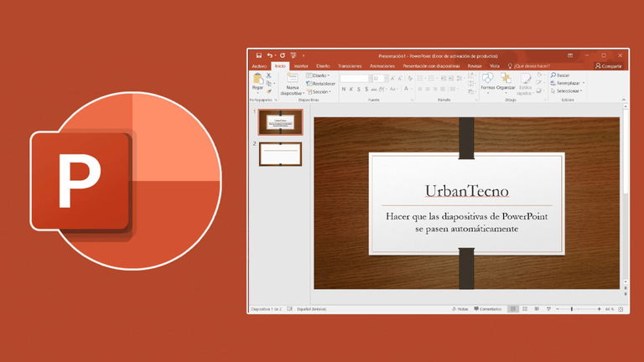Click the Undo arrow icon
The image size is (644, 362).
click(269, 55)
